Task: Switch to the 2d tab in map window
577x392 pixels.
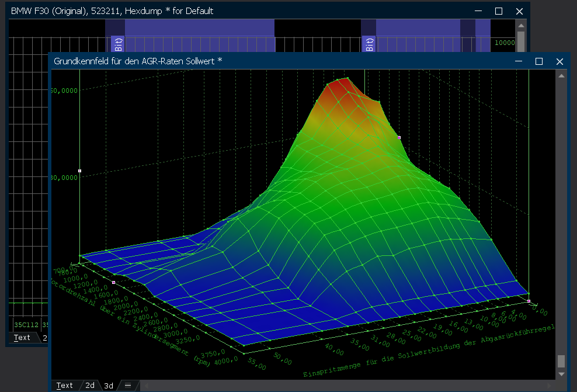Action: [x=90, y=386]
